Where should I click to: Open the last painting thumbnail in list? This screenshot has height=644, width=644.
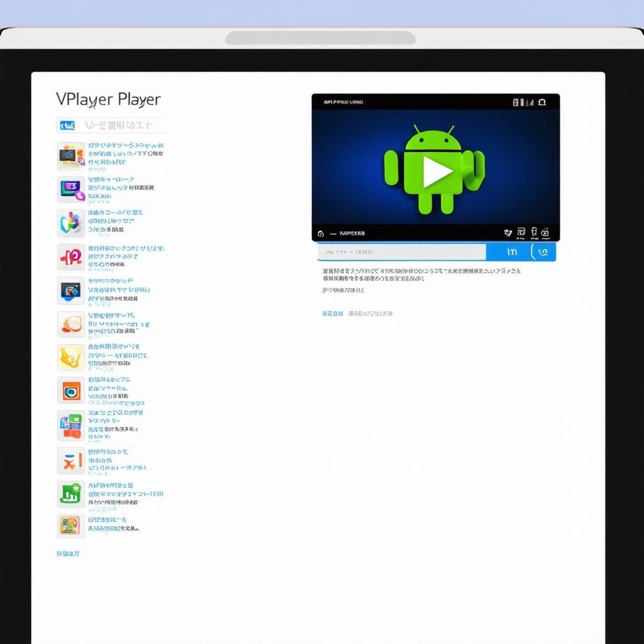click(70, 526)
